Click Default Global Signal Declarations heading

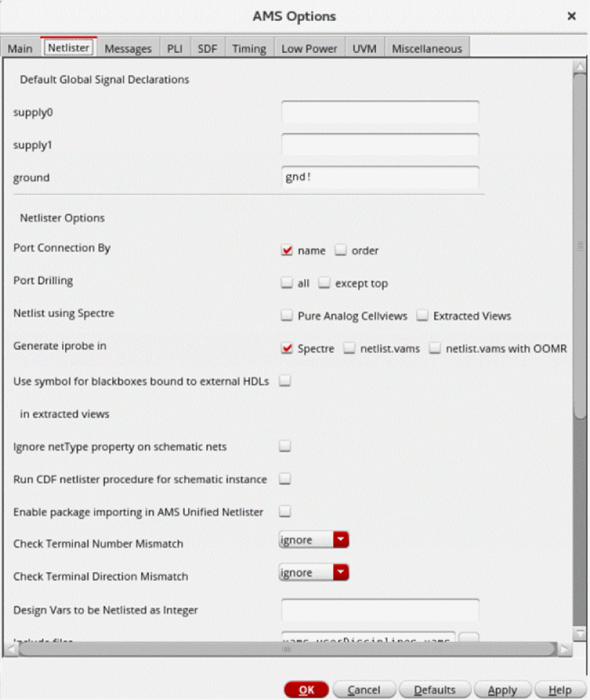[x=104, y=80]
